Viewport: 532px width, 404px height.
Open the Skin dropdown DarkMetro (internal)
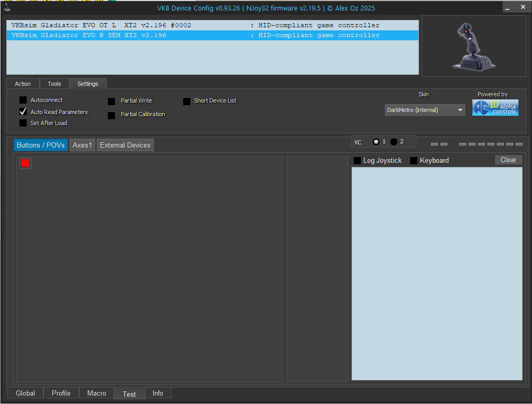click(425, 110)
